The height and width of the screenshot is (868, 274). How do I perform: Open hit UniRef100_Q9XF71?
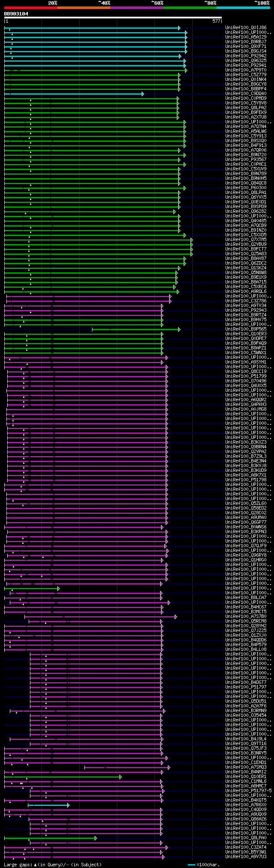pyautogui.click(x=246, y=47)
